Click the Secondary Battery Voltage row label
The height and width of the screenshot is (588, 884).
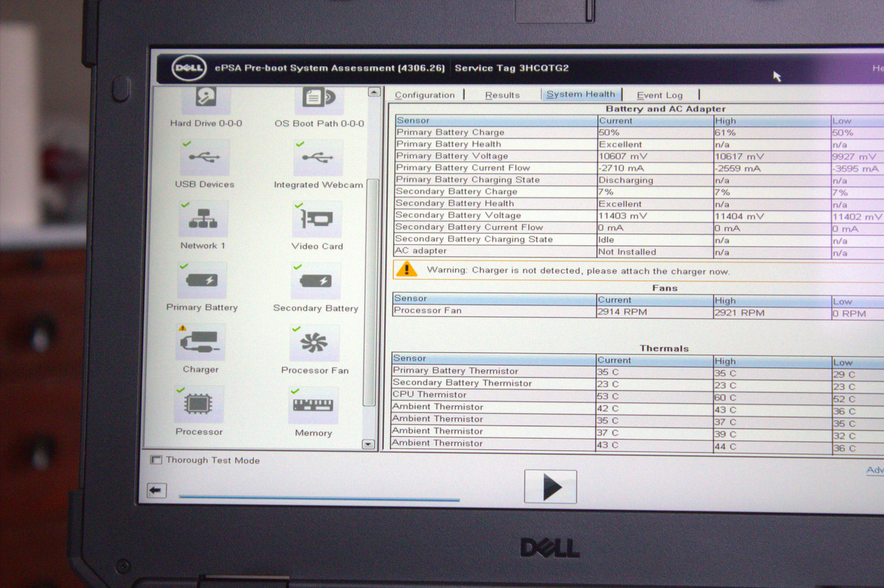tap(458, 215)
